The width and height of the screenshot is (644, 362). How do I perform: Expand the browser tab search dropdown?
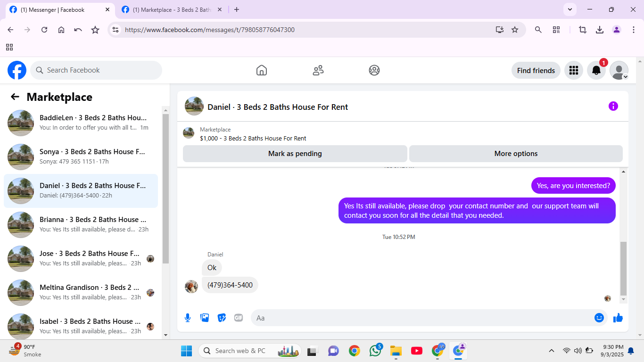(570, 9)
